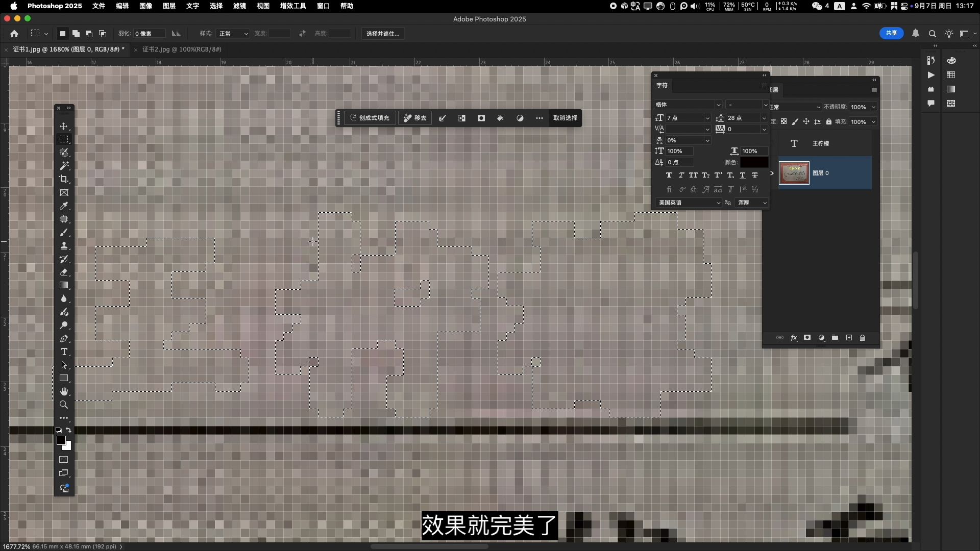Click the 取消选择 button
Screen dimensions: 980x551
(x=565, y=118)
